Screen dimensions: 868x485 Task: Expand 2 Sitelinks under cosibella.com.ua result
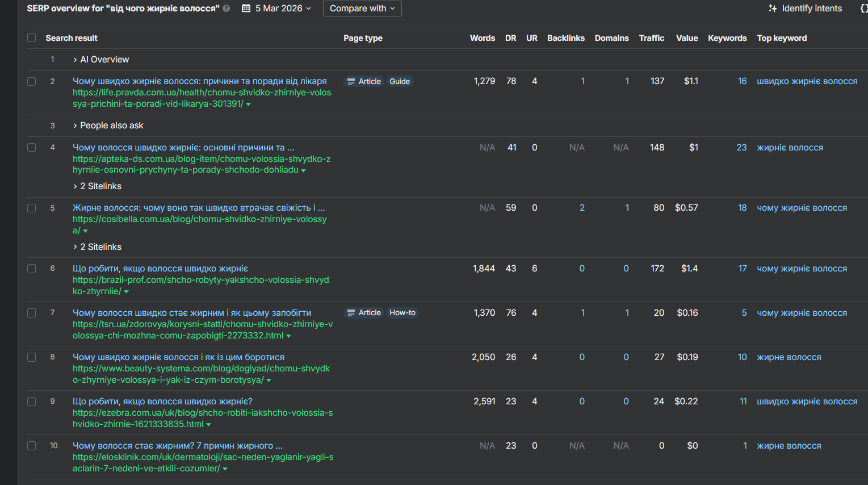tap(97, 247)
